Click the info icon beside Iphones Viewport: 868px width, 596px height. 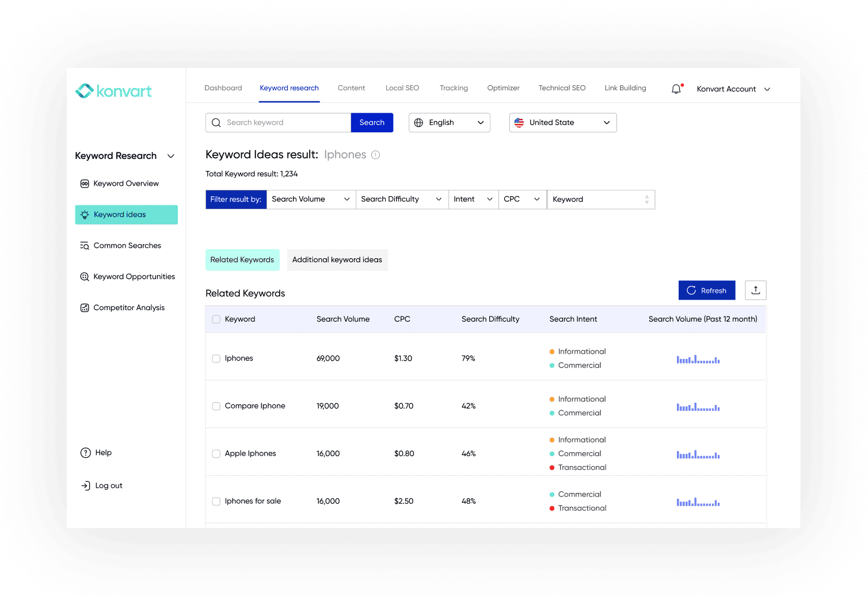coord(375,155)
